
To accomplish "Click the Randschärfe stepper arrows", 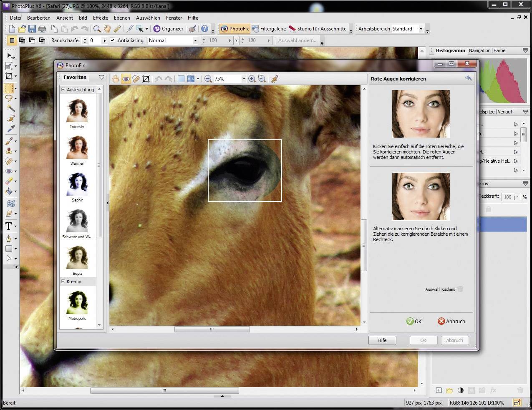I will [85, 40].
